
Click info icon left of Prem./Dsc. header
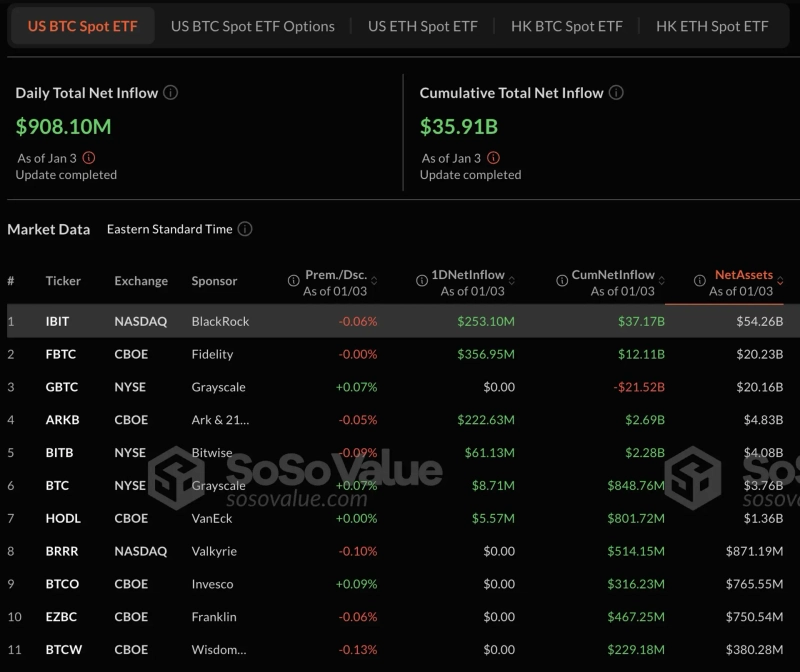[294, 281]
